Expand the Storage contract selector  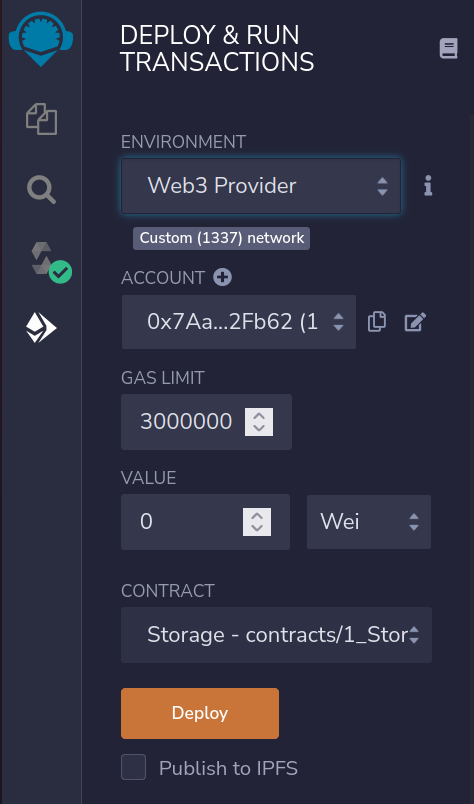click(276, 635)
